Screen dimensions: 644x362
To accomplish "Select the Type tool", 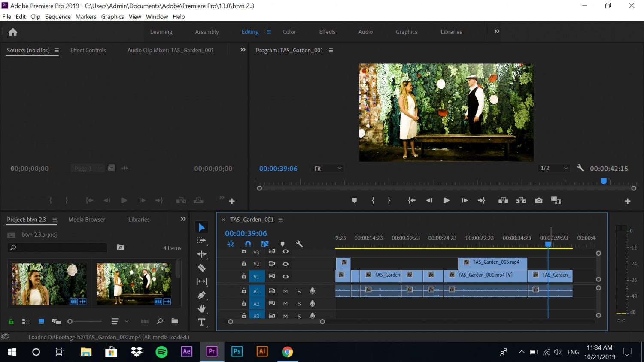I will pos(202,322).
